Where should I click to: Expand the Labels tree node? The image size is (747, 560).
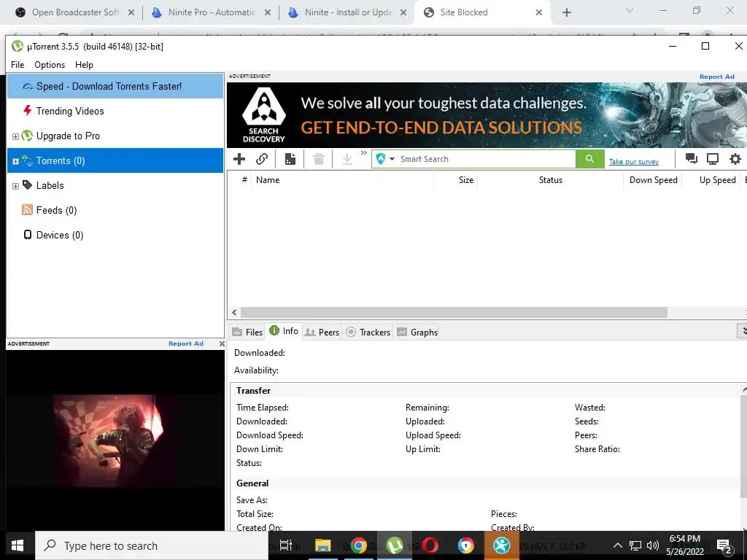[x=15, y=186]
